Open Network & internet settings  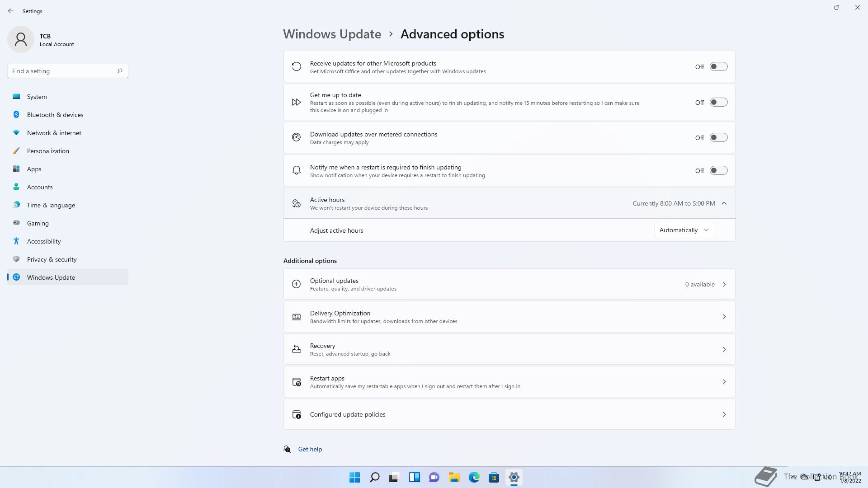click(x=68, y=133)
